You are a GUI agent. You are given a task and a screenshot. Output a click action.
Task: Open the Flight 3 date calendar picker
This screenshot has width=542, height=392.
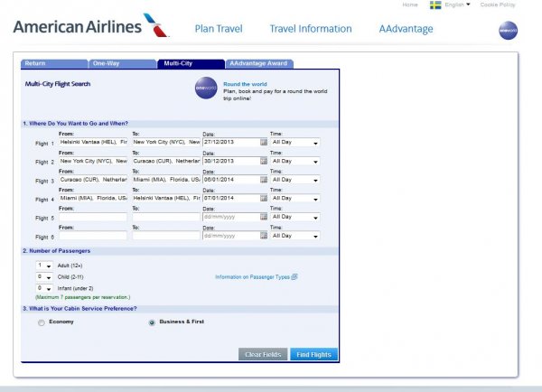point(264,180)
